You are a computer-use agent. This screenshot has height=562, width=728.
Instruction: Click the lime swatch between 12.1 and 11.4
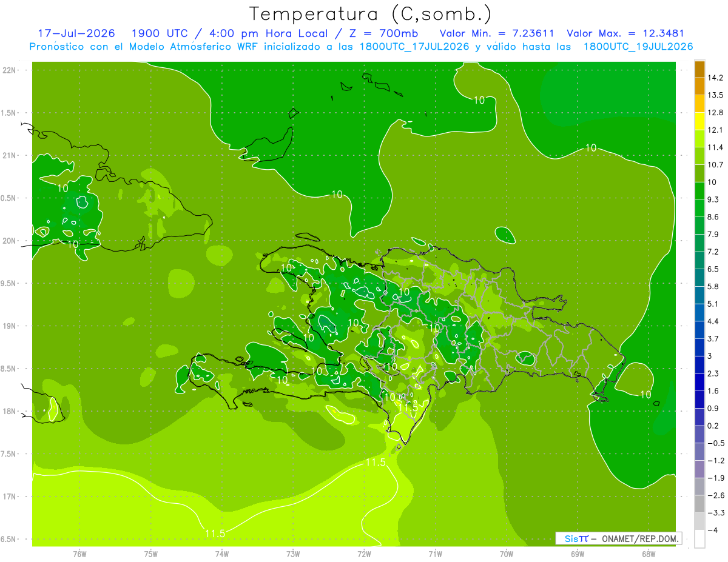(x=699, y=139)
